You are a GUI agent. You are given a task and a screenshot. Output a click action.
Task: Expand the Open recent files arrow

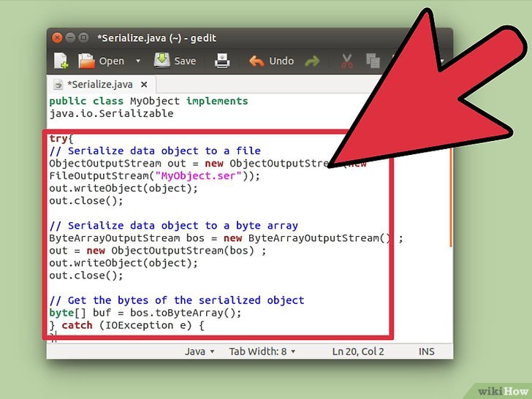(x=138, y=61)
